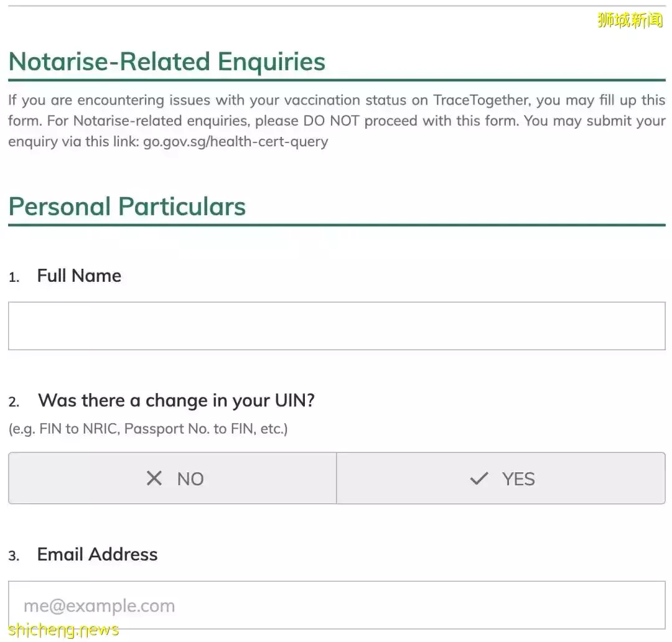The image size is (672, 642).
Task: Click the X icon beside NO
Action: point(154,478)
